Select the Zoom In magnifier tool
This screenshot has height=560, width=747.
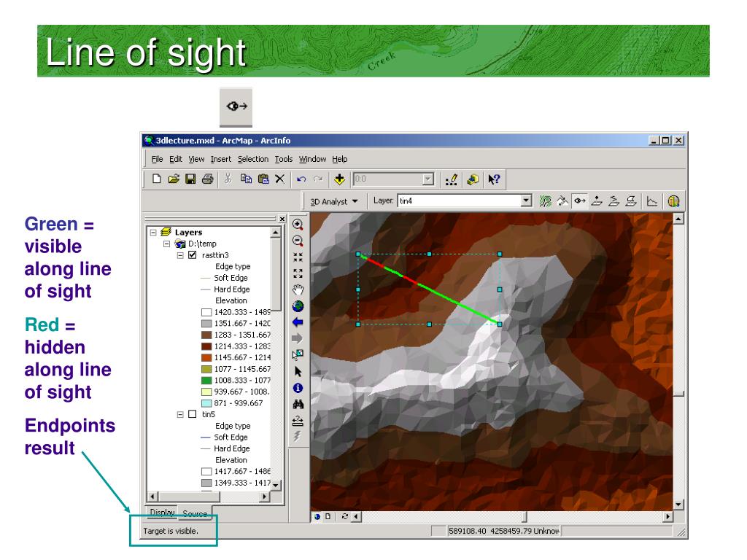298,225
